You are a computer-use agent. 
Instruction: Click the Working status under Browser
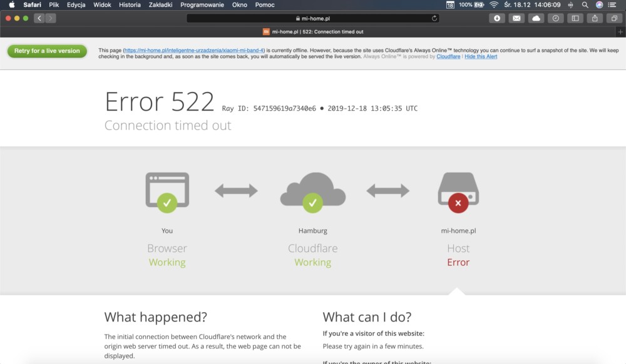click(167, 262)
